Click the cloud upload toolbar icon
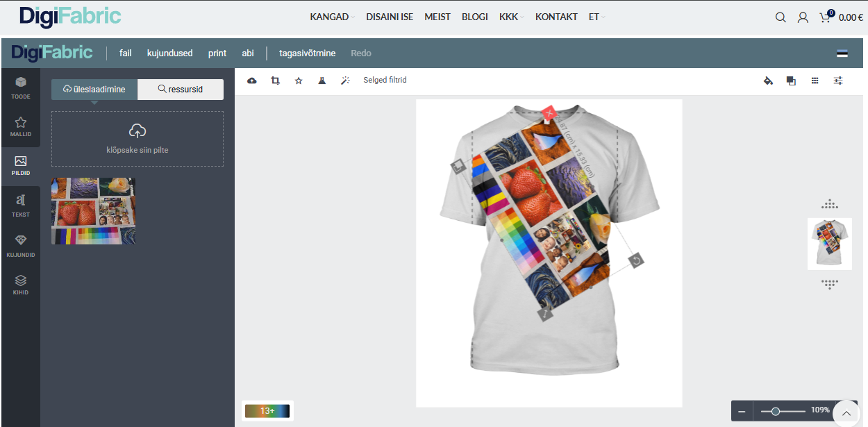The image size is (868, 427). [x=252, y=81]
